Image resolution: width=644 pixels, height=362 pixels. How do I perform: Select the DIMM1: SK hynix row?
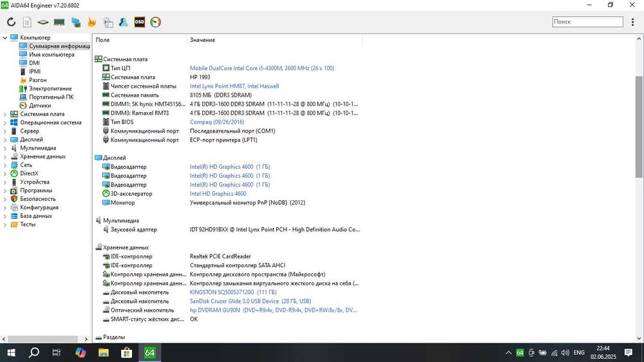pyautogui.click(x=230, y=104)
